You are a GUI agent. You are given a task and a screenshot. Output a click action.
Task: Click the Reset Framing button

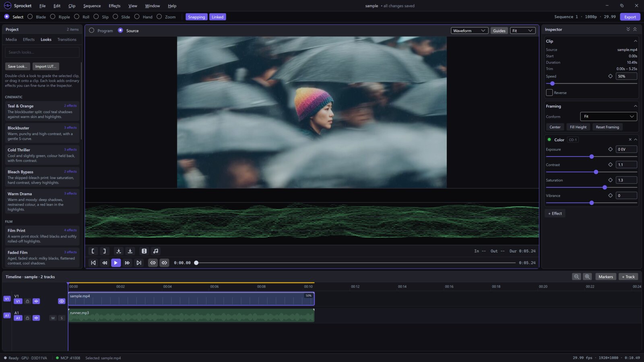607,127
